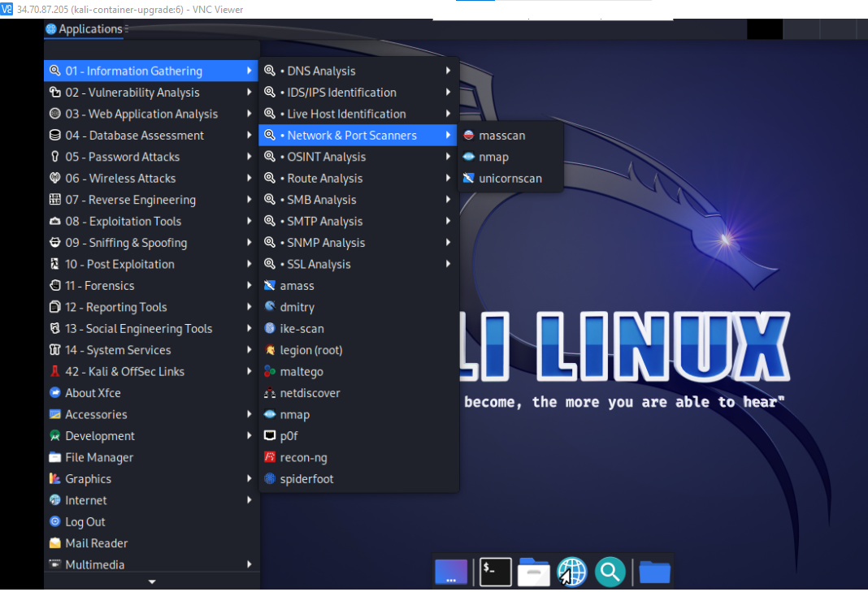Image resolution: width=868 pixels, height=592 pixels.
Task: Open file manager drawer icon in dock
Action: [534, 572]
